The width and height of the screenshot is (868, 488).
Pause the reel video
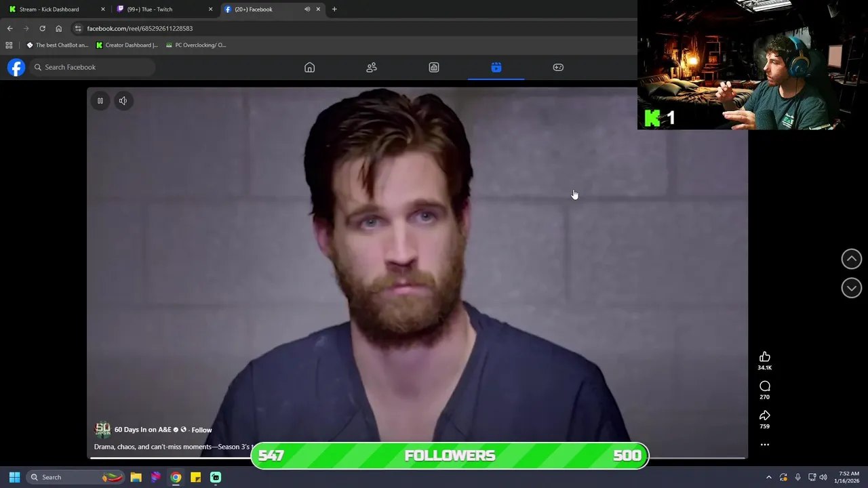[x=100, y=101]
